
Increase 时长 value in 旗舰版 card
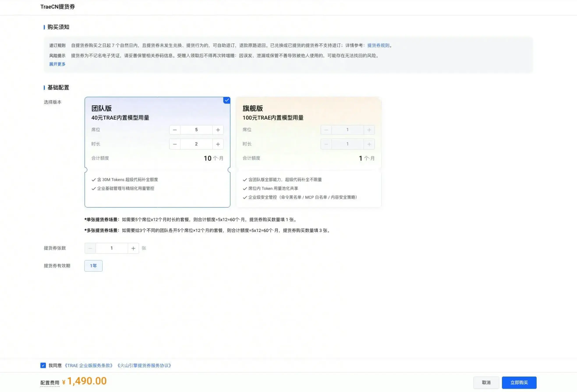369,144
